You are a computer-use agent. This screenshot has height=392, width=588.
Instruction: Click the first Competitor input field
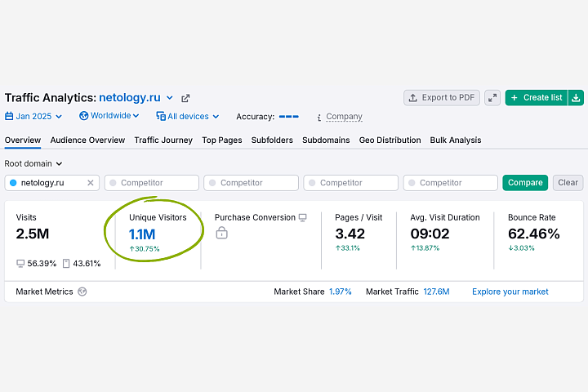(152, 183)
